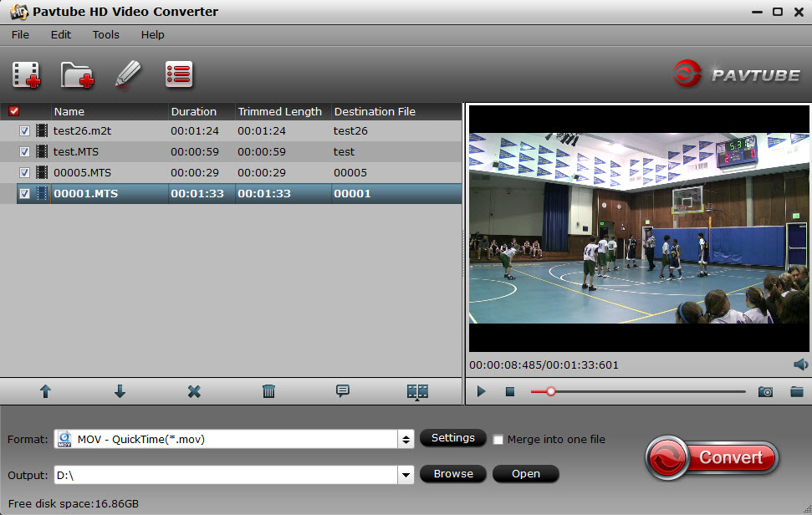Click the options list icon on toolbar
This screenshot has width=812, height=515.
(177, 74)
